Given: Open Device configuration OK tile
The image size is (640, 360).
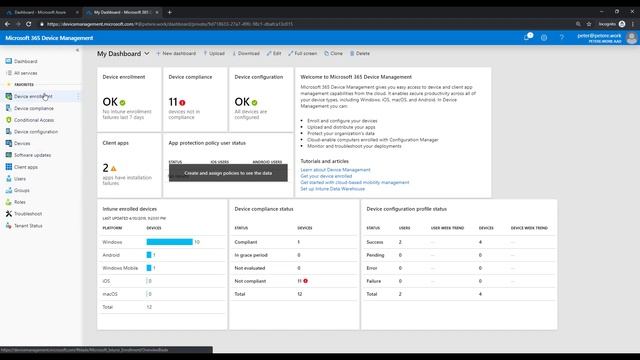Looking at the screenshot, I should tap(261, 99).
